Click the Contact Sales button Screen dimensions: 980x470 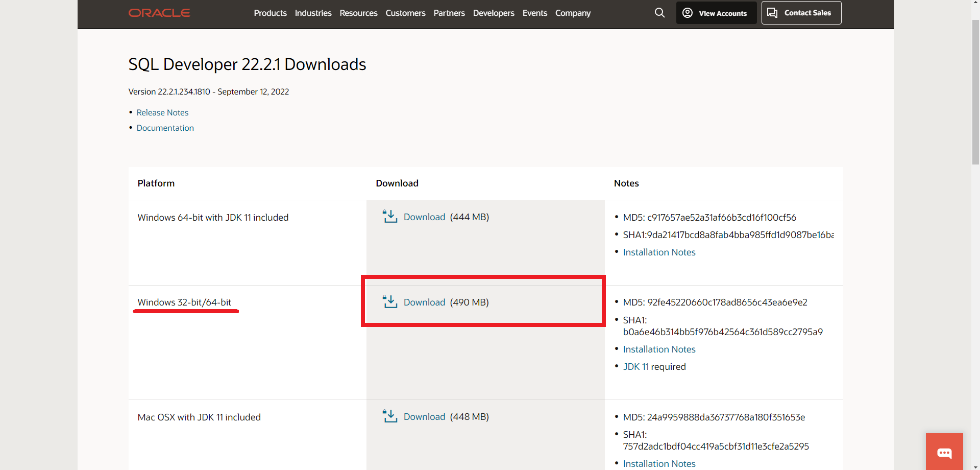tap(801, 13)
